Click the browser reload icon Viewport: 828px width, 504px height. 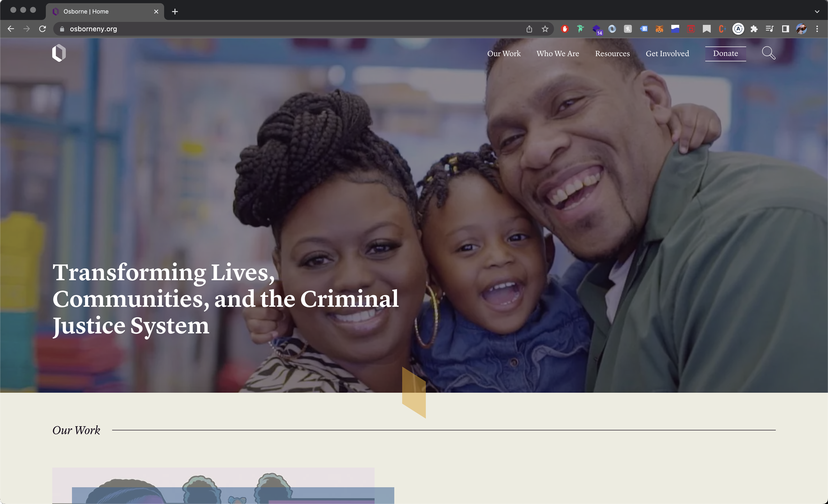[43, 28]
